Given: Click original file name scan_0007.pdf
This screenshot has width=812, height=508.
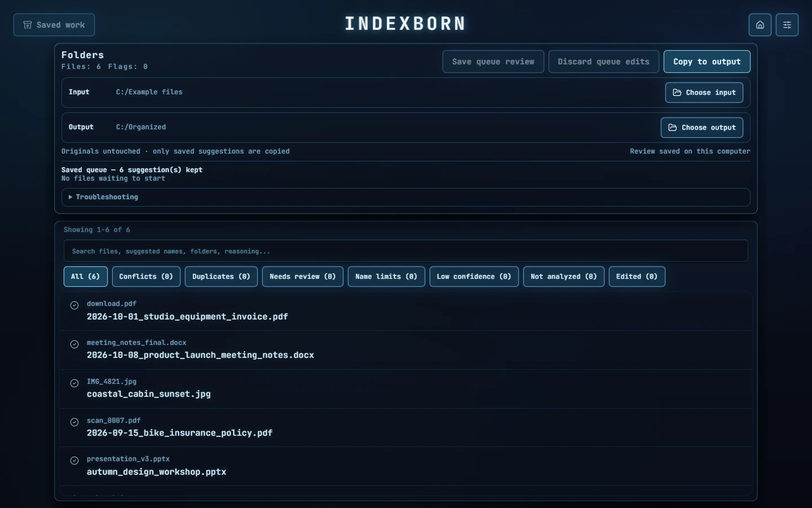Looking at the screenshot, I should pyautogui.click(x=114, y=421).
